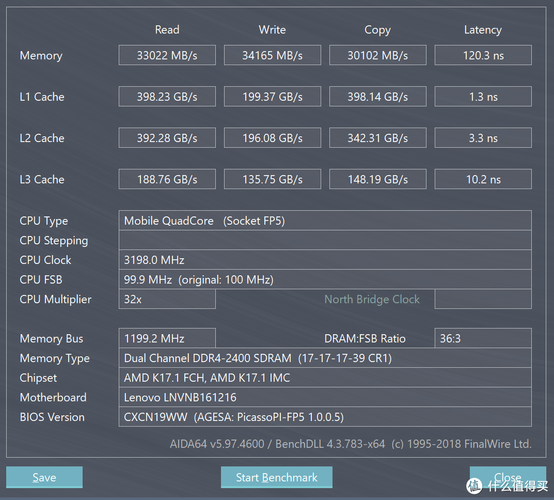Click the L3 Cache row label
Viewport: 554px width, 500px height.
[x=42, y=179]
